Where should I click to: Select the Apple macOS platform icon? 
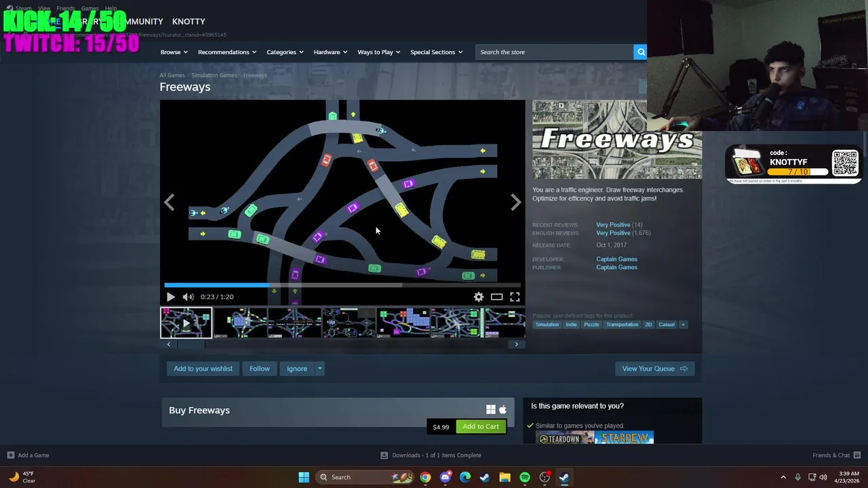click(x=502, y=409)
